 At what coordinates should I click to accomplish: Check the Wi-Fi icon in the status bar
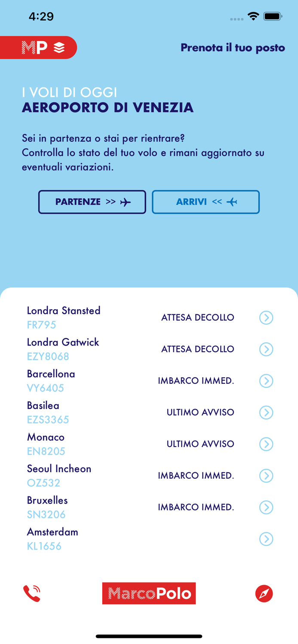[253, 15]
